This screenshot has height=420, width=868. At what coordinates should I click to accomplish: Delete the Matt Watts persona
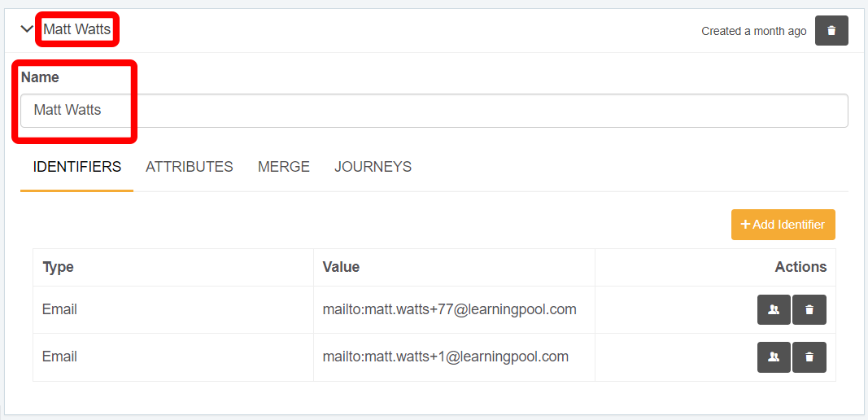tap(831, 31)
